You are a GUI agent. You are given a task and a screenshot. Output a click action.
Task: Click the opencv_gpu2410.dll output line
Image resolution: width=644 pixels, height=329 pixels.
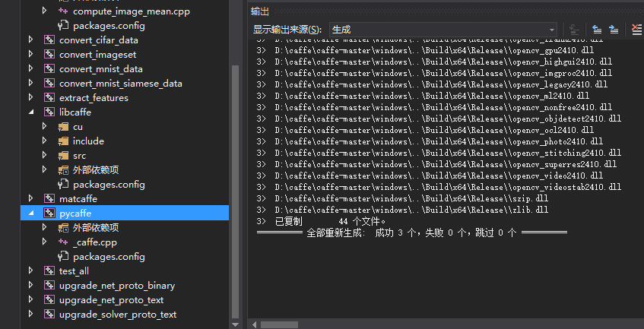point(425,50)
